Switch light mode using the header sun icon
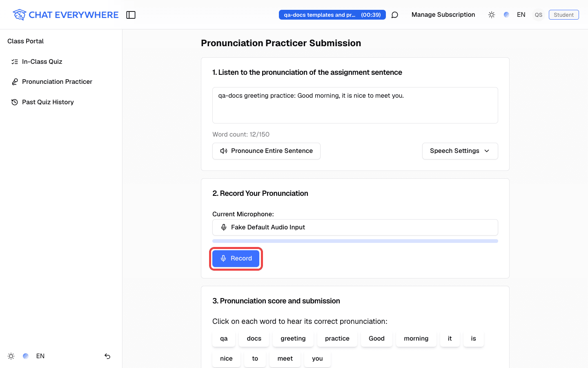The height and width of the screenshot is (368, 588). coord(492,15)
